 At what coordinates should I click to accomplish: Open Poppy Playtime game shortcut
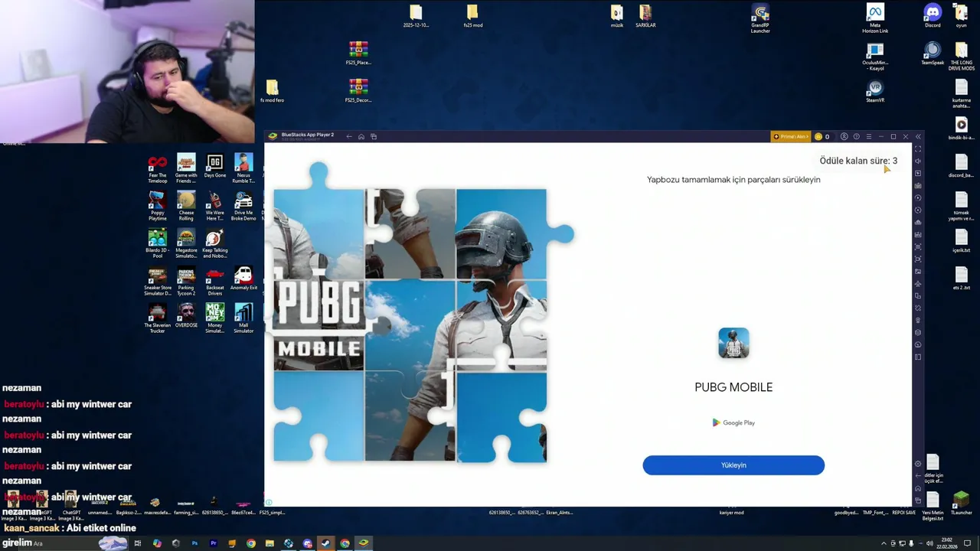point(157,207)
